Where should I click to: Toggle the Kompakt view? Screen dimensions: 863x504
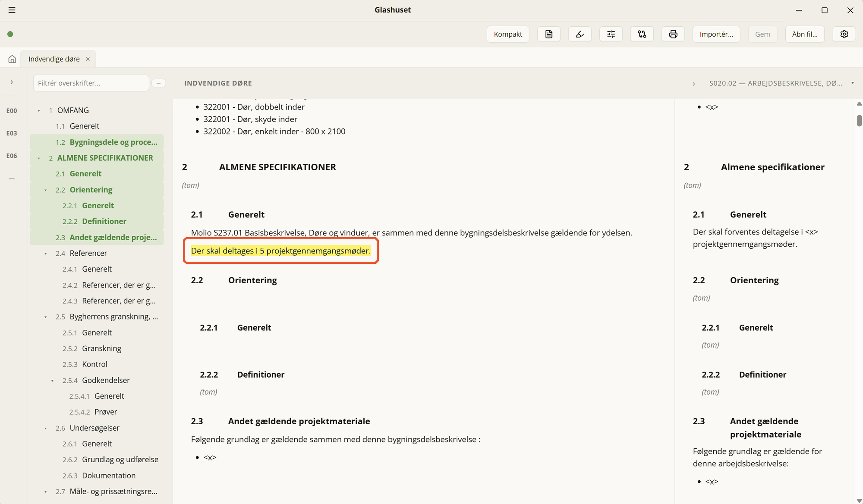pyautogui.click(x=508, y=34)
